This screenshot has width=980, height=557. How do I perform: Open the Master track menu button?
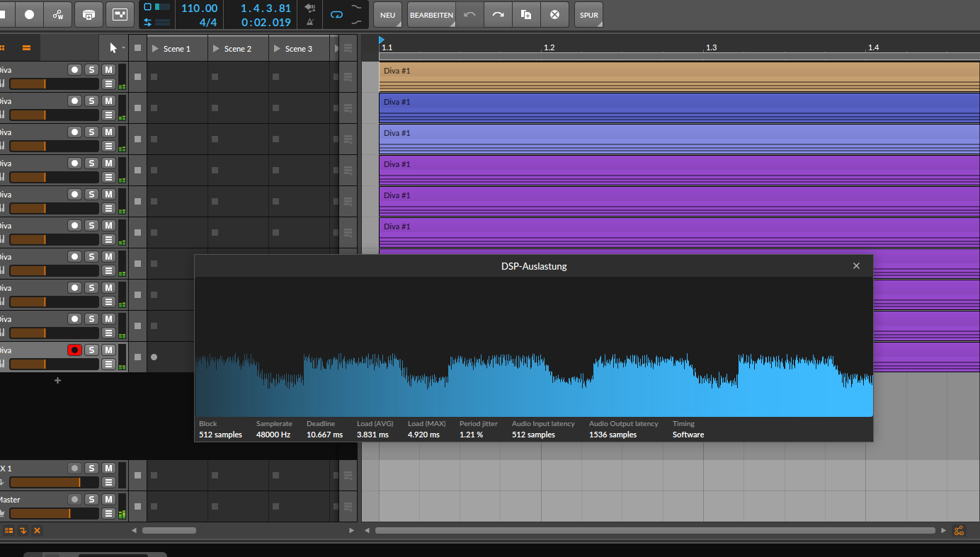click(x=108, y=513)
